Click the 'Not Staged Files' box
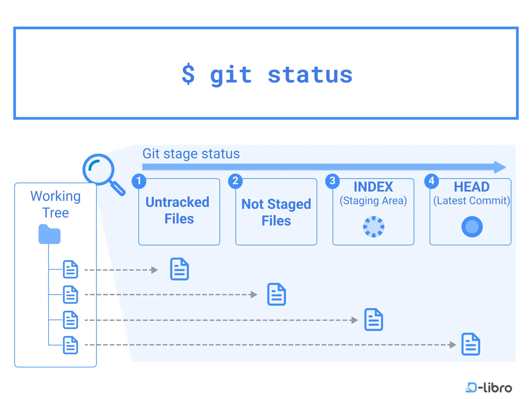532x399 pixels. click(x=276, y=212)
